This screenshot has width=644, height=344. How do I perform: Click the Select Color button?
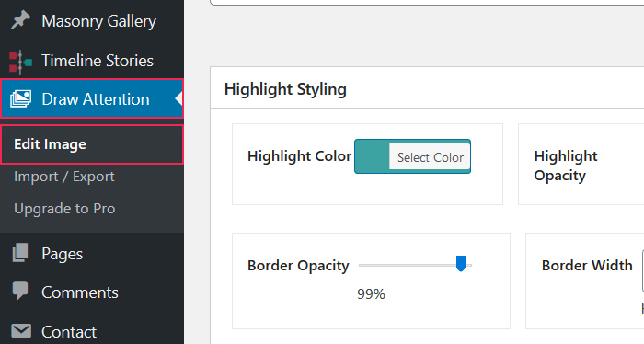[x=430, y=156]
